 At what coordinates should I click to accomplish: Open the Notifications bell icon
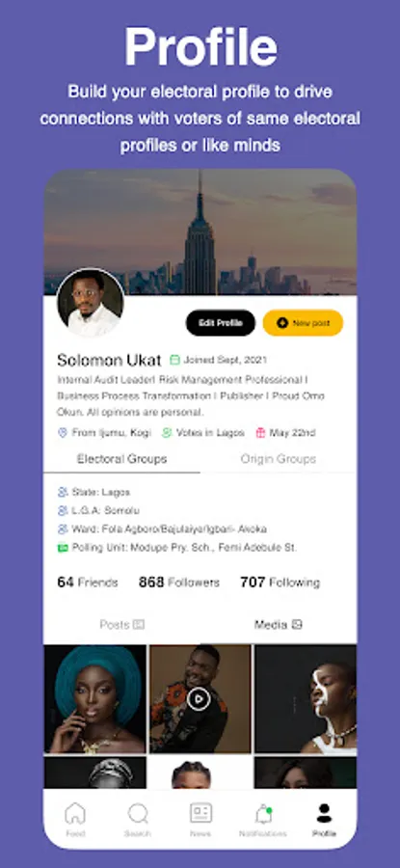click(263, 814)
